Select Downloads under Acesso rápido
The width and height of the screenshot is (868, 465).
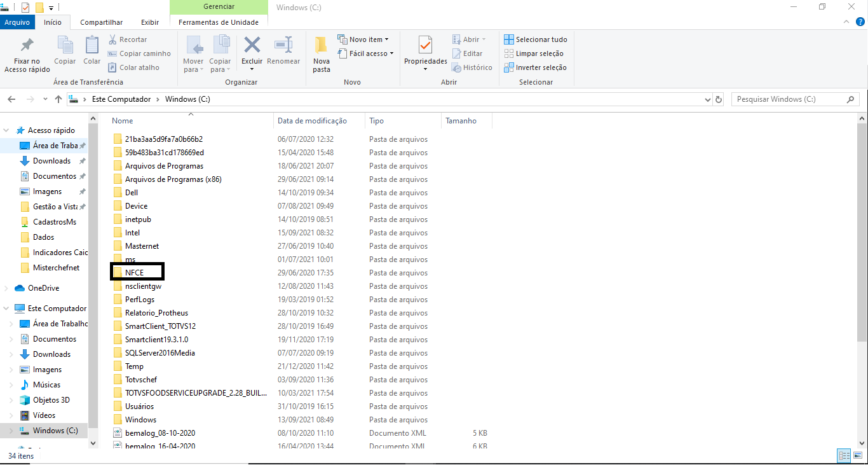click(51, 161)
